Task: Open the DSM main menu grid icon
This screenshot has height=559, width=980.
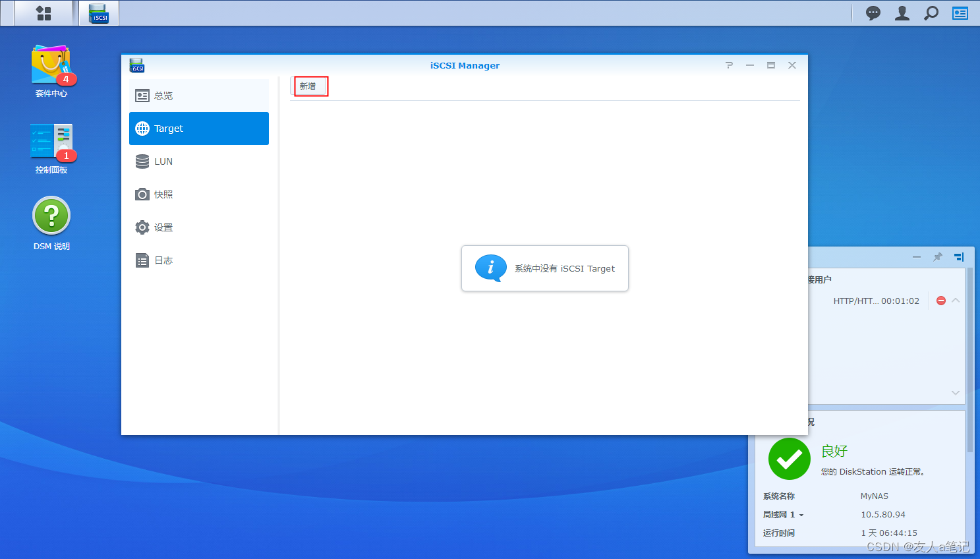Action: 43,13
